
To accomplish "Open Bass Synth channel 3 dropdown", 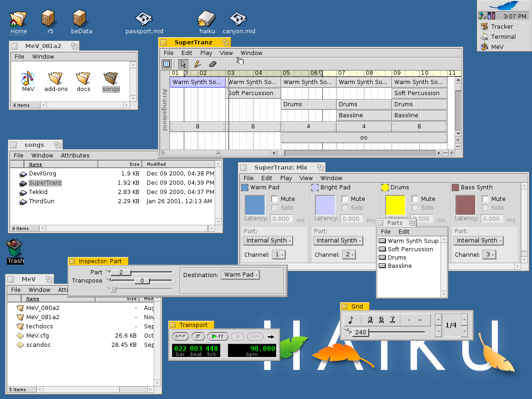I will 490,254.
